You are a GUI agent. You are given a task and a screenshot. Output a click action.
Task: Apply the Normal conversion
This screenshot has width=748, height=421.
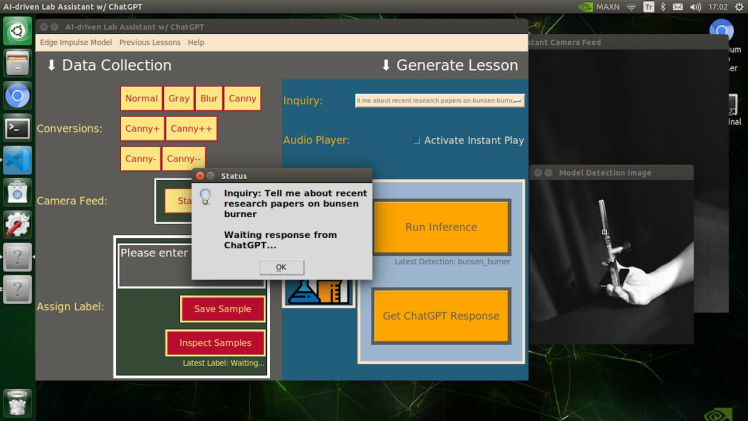tap(141, 98)
